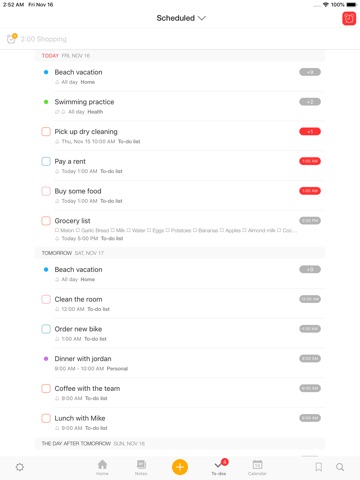Screen dimensions: 360x480
Task: Open search magnifier icon
Action: [340, 467]
